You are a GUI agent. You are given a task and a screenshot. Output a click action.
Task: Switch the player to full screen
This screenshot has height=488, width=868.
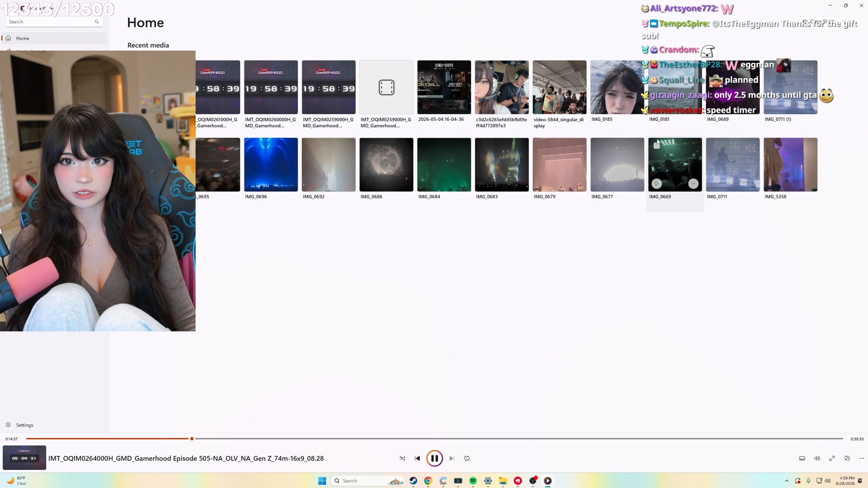tap(832, 458)
